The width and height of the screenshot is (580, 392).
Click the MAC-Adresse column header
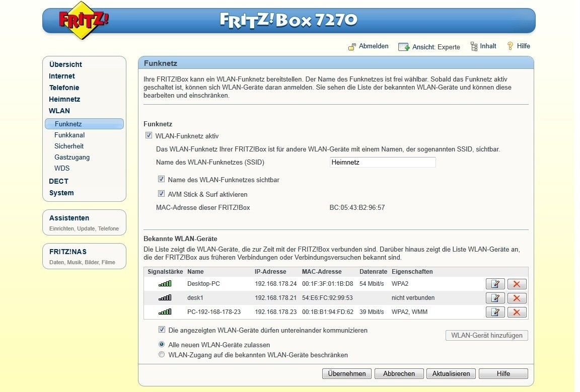322,271
